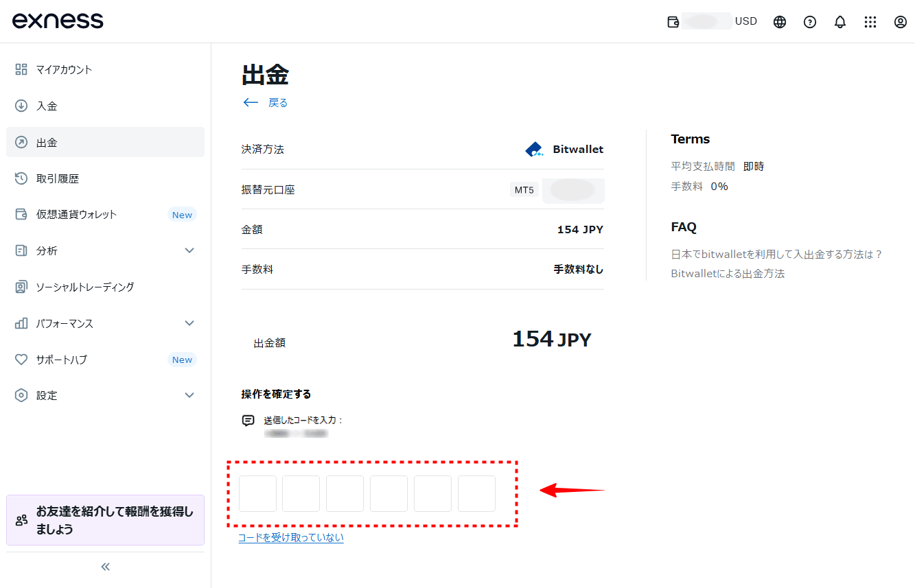
Task: Click the サポートハブ heart icon
Action: (x=21, y=360)
